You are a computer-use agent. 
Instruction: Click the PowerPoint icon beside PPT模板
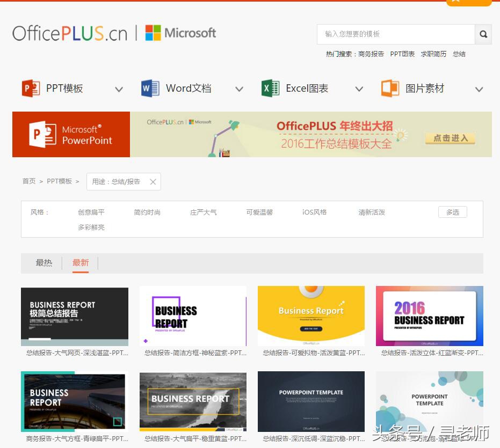(31, 89)
